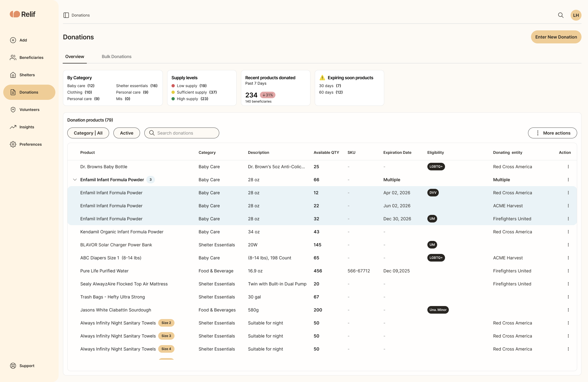588x382 pixels.
Task: Click the Enter New Donation button
Action: point(556,37)
